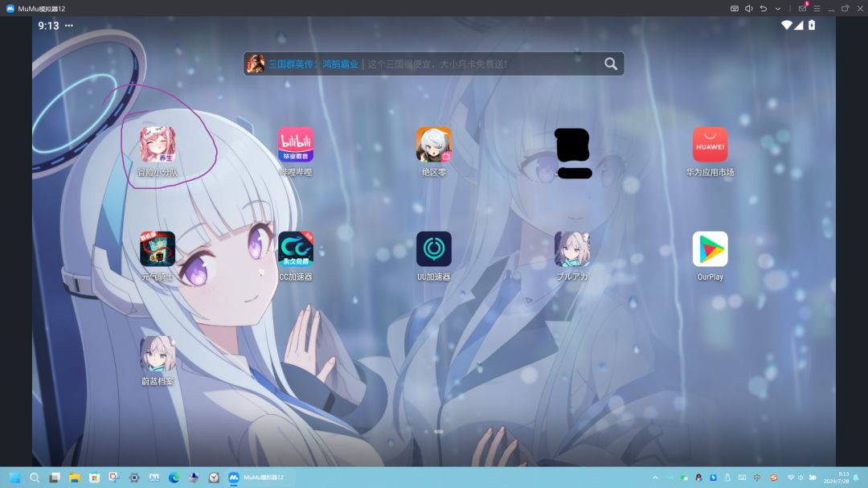Image resolution: width=868 pixels, height=488 pixels.
Task: Open taskbar Wi-Fi network icon
Action: tap(791, 478)
